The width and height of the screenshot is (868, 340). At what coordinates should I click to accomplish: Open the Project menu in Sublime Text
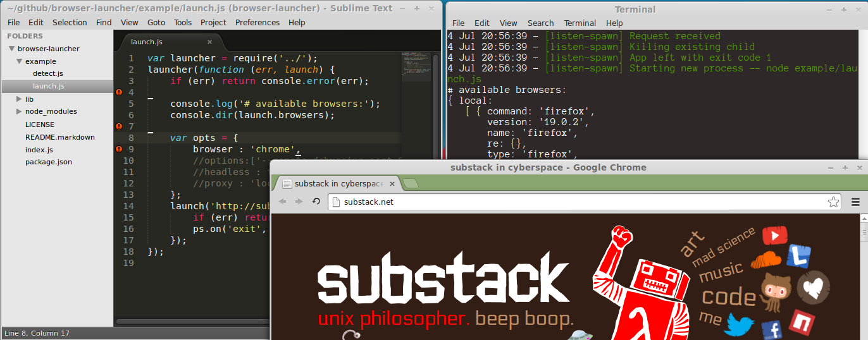213,22
